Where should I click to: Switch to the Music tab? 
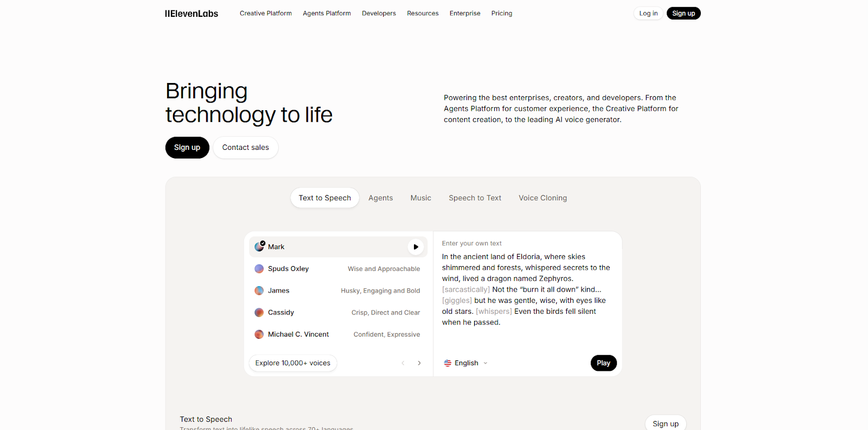421,198
